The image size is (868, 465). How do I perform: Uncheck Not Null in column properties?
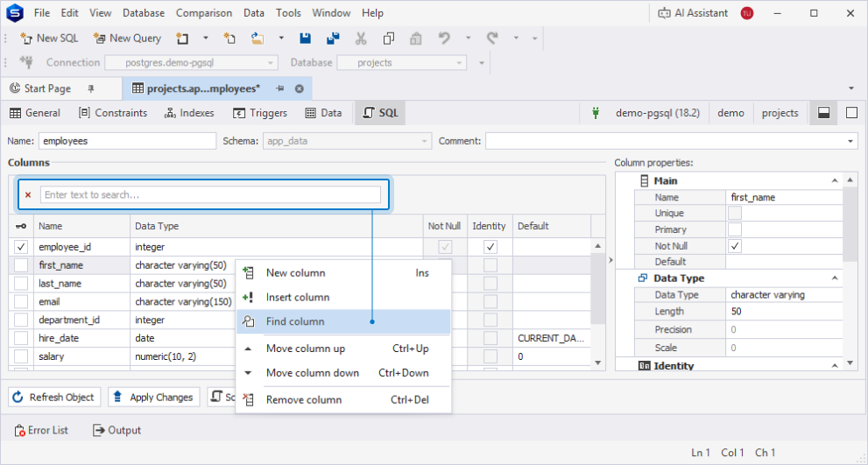pos(735,246)
